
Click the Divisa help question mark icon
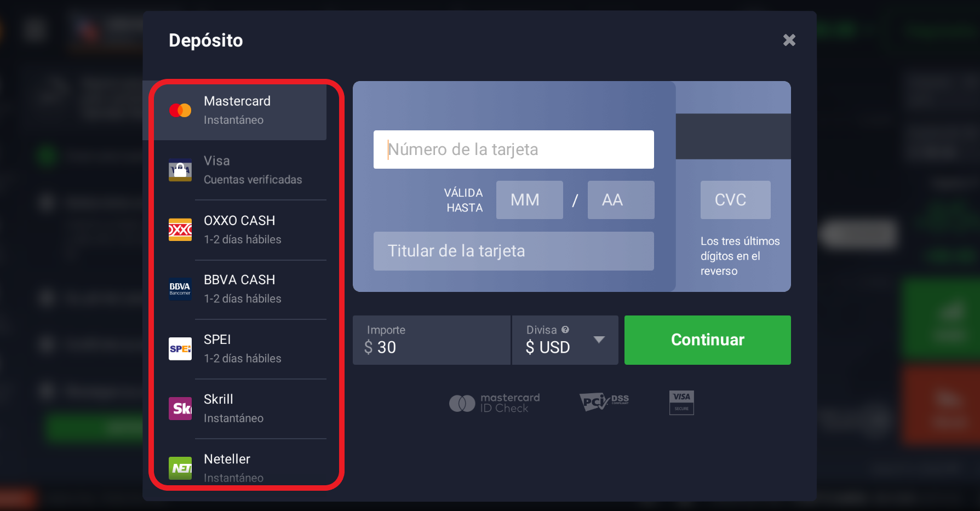tap(565, 330)
